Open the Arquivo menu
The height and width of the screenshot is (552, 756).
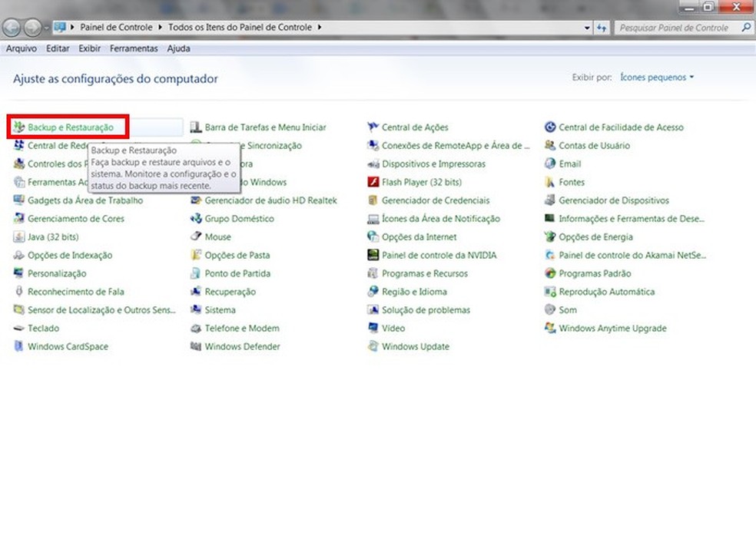(x=22, y=48)
